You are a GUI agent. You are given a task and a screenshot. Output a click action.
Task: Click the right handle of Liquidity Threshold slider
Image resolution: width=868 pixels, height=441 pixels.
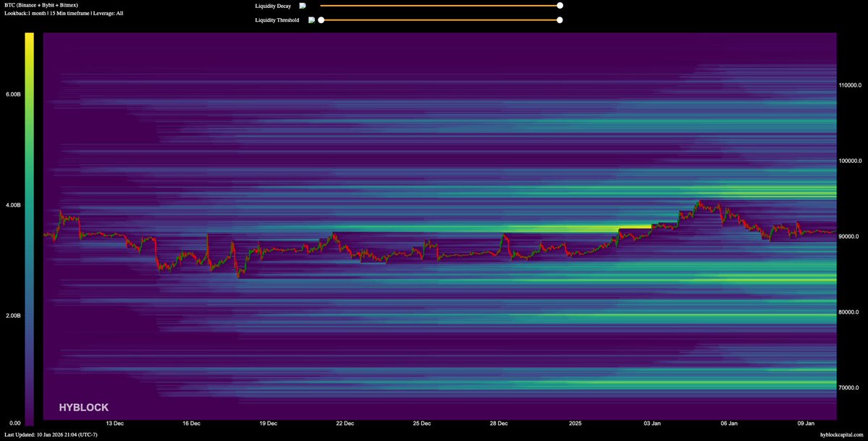(560, 20)
